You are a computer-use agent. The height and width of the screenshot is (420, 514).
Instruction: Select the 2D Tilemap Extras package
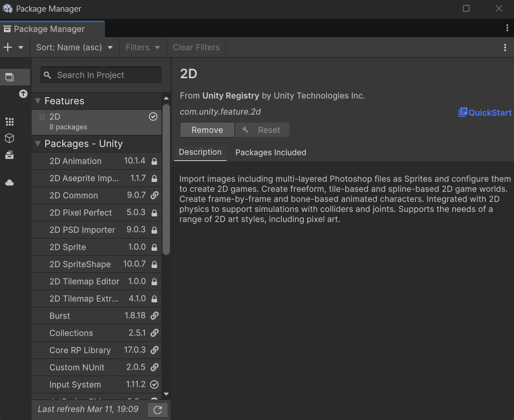(97, 298)
